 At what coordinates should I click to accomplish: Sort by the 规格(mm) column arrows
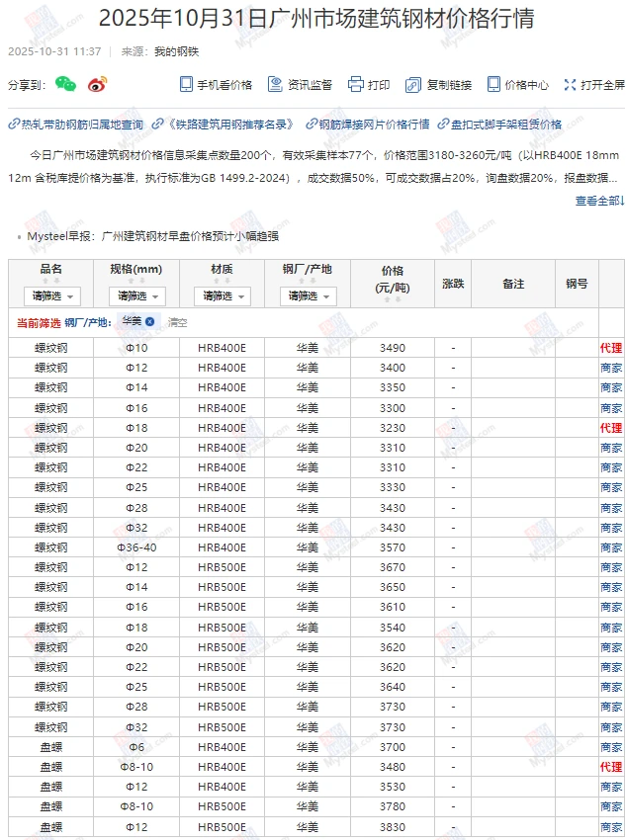click(x=136, y=281)
